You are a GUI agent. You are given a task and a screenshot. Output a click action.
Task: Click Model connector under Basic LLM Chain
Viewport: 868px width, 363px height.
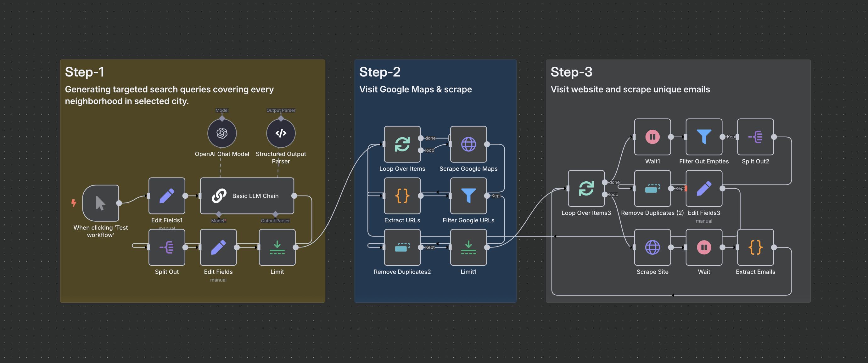coord(219,214)
